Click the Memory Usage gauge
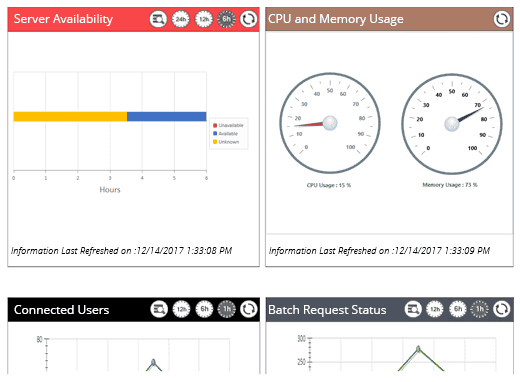The image size is (520, 382). tap(452, 124)
